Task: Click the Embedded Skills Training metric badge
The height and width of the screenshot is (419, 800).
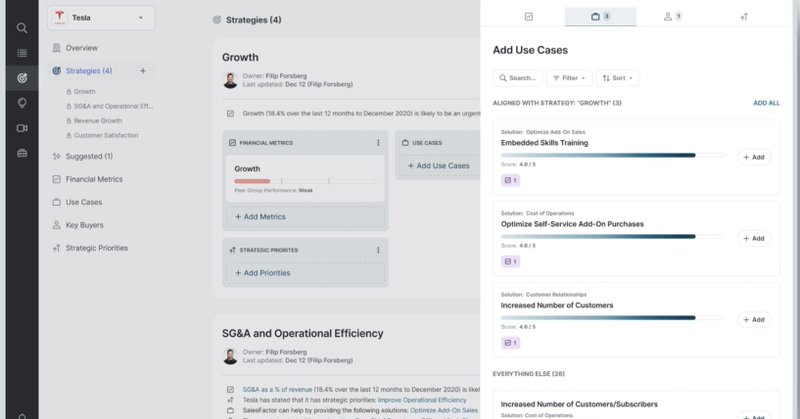Action: [510, 180]
